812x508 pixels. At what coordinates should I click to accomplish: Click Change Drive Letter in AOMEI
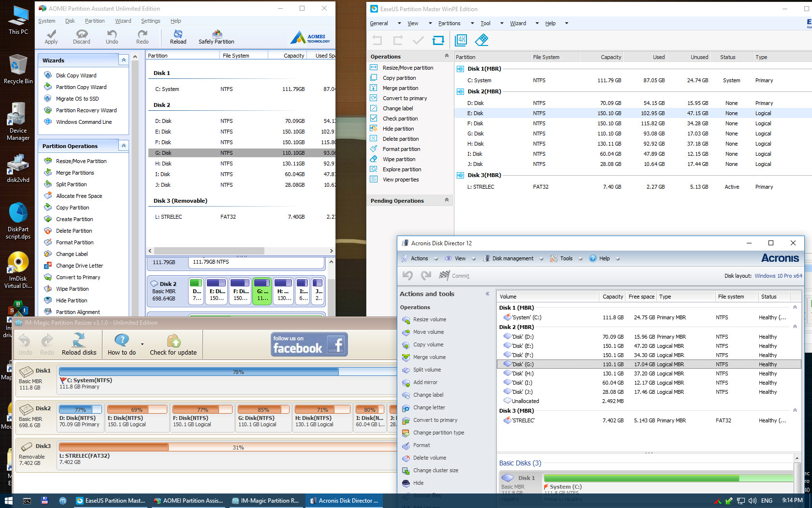79,266
